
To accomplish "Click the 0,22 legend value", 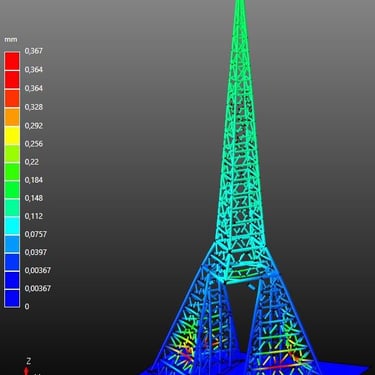I will 32,162.
